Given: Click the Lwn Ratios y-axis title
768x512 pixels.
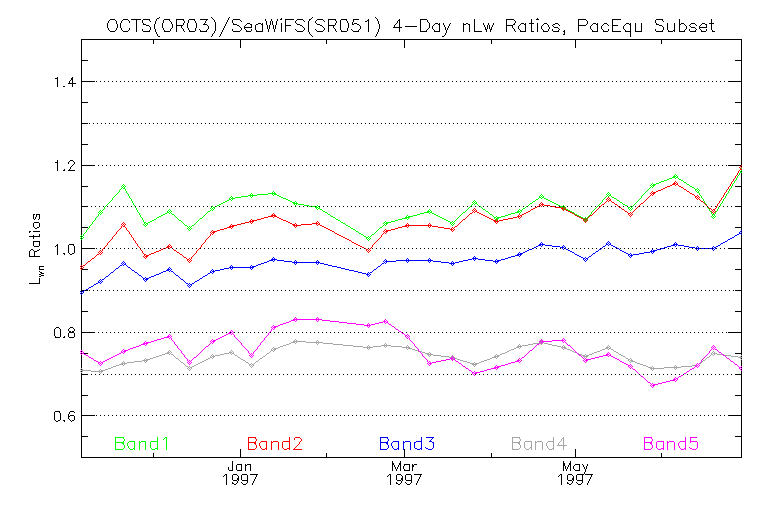Looking at the screenshot, I should point(36,249).
